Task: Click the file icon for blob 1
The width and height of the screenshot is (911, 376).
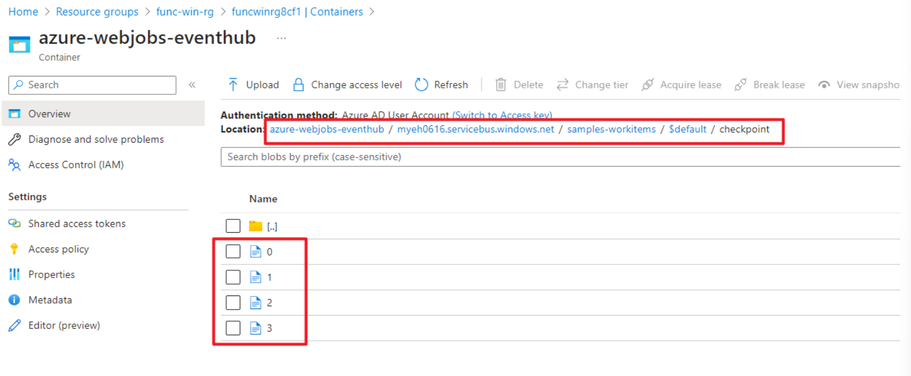Action: 255,277
